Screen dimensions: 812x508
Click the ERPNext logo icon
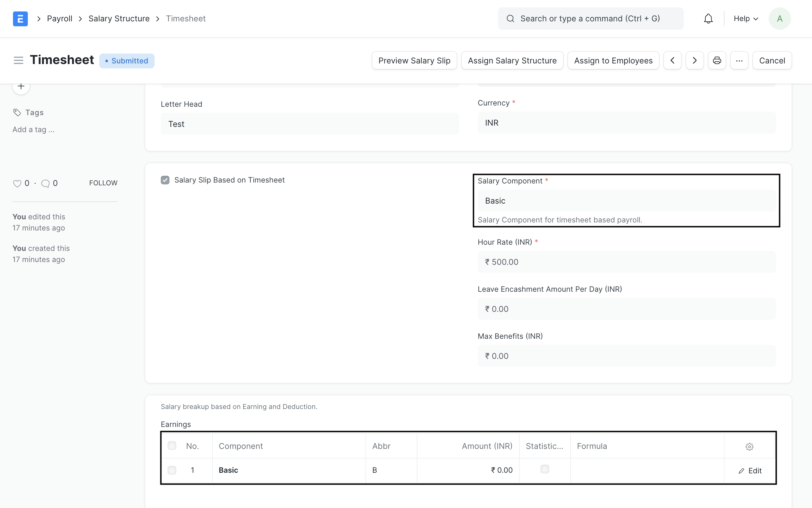point(20,19)
